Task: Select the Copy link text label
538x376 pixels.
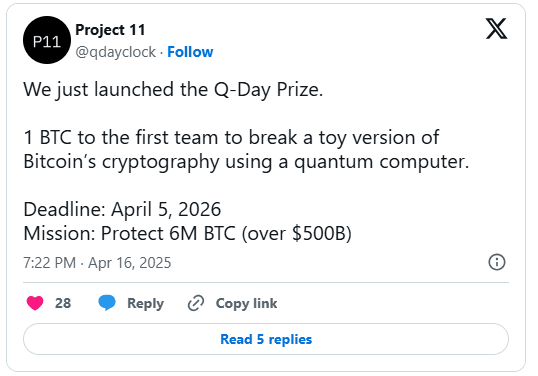Action: point(246,303)
